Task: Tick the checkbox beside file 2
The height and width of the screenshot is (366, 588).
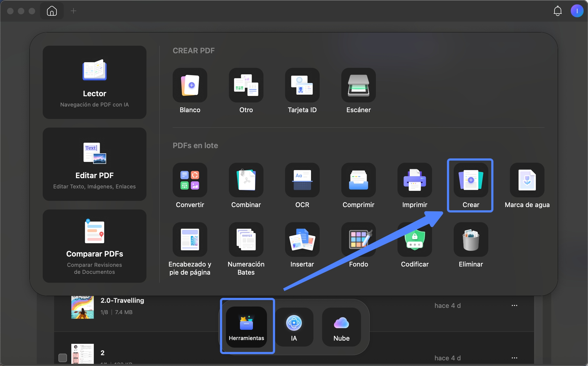Action: click(63, 358)
